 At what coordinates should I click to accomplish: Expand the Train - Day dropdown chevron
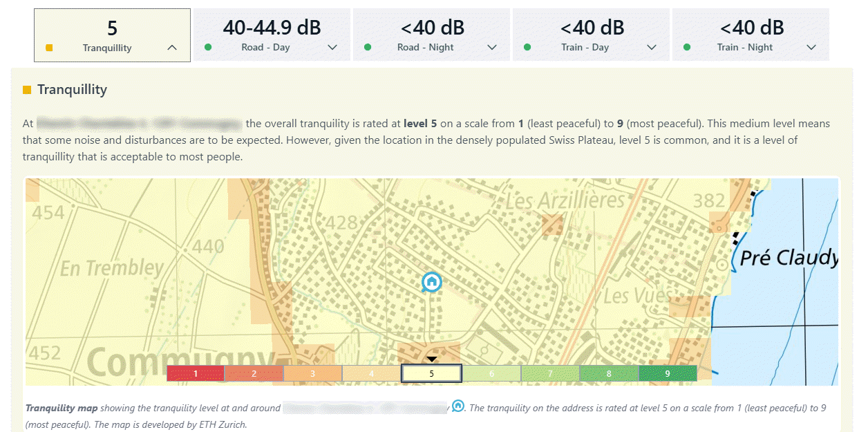[652, 48]
